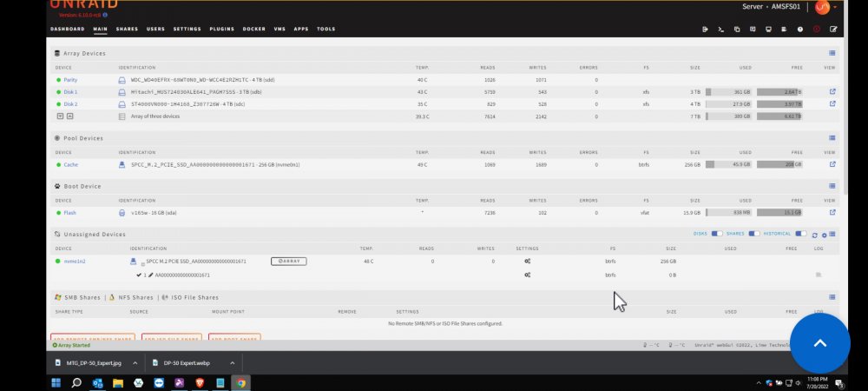This screenshot has width=868, height=391.
Task: Toggle the HISTORICAL switch in Unassigned Devices
Action: click(800, 234)
